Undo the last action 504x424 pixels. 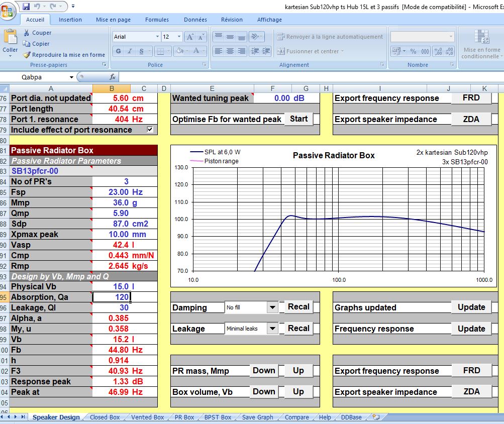[x=37, y=6]
